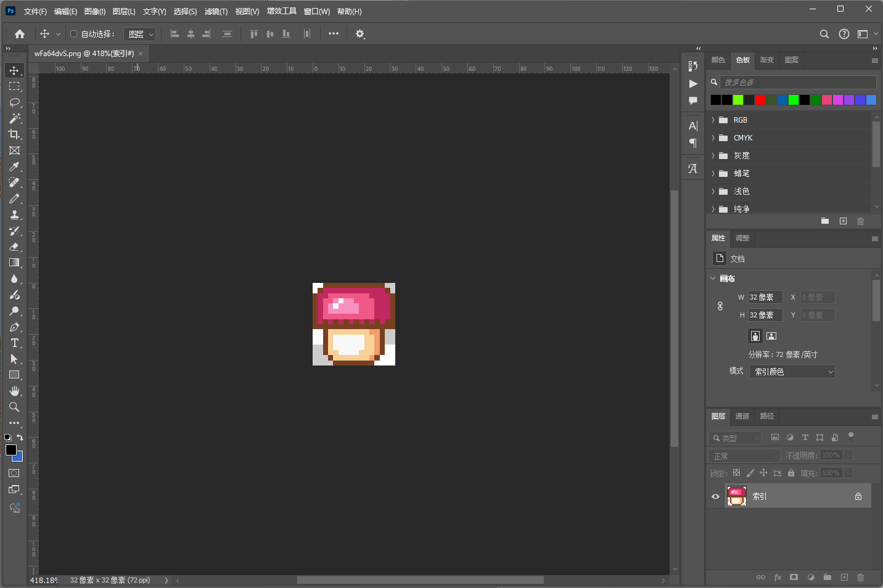
Task: Select the Crop tool
Action: point(14,134)
